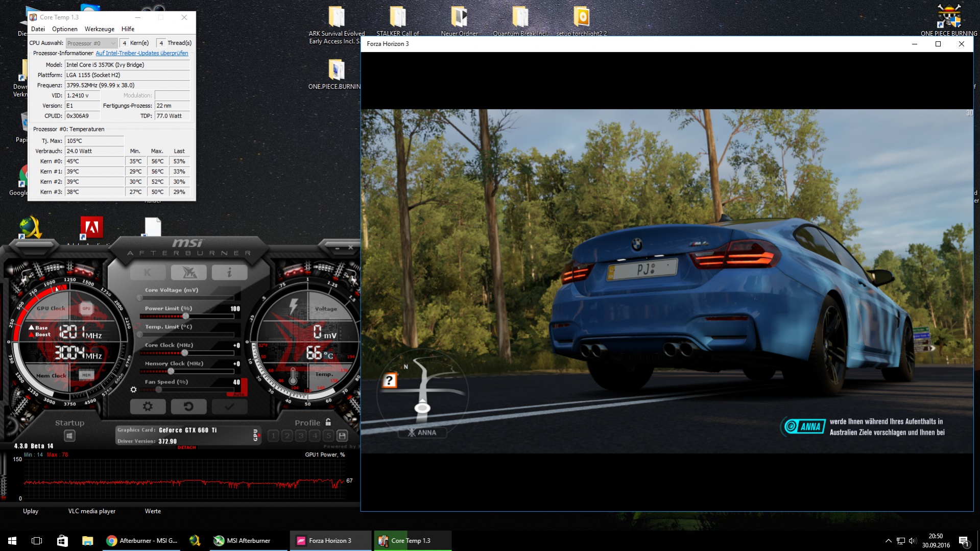Open the Werkzeuge menu in Core Temp
The image size is (980, 551).
100,29
